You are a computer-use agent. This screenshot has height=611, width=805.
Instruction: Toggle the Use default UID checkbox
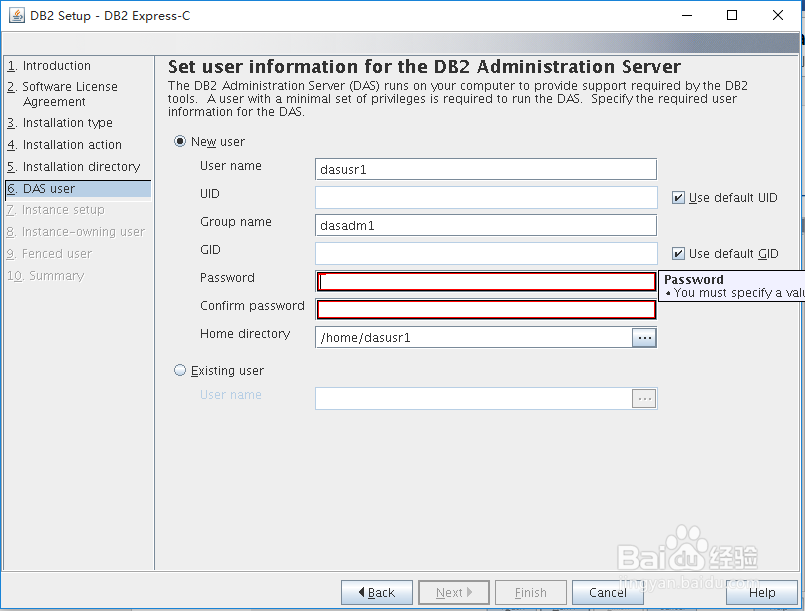678,198
